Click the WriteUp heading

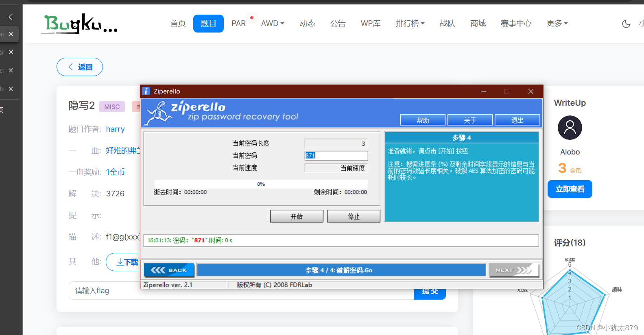point(570,103)
